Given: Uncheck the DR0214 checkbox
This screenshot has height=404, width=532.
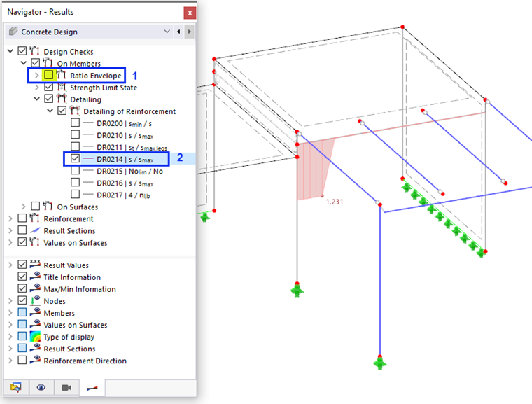Looking at the screenshot, I should (76, 158).
